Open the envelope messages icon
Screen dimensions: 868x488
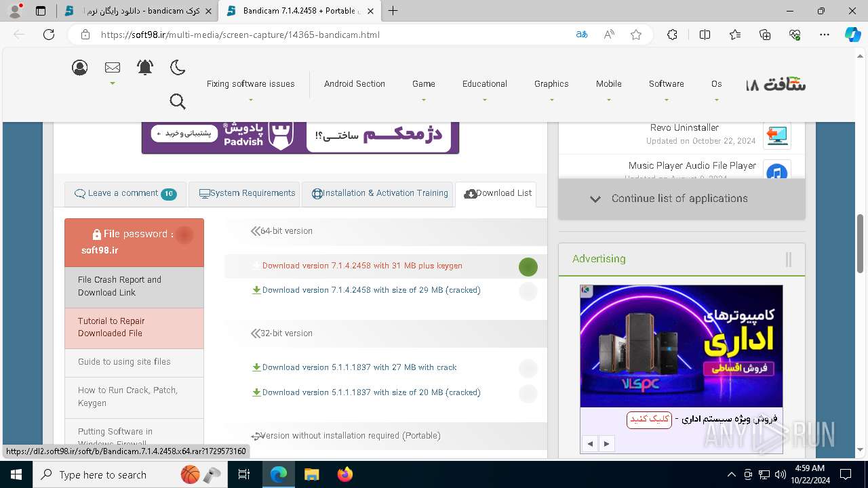[x=113, y=67]
